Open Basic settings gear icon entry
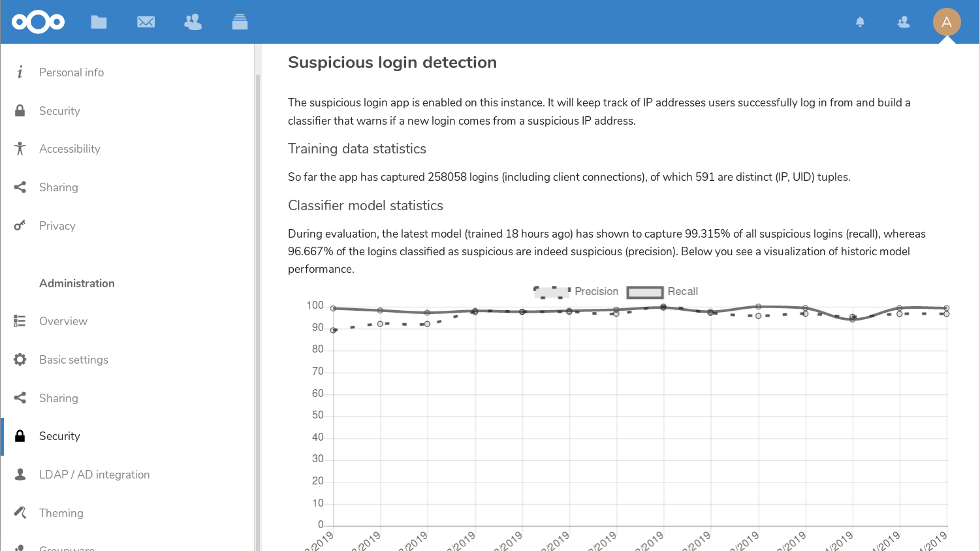The width and height of the screenshot is (980, 551). pos(73,360)
